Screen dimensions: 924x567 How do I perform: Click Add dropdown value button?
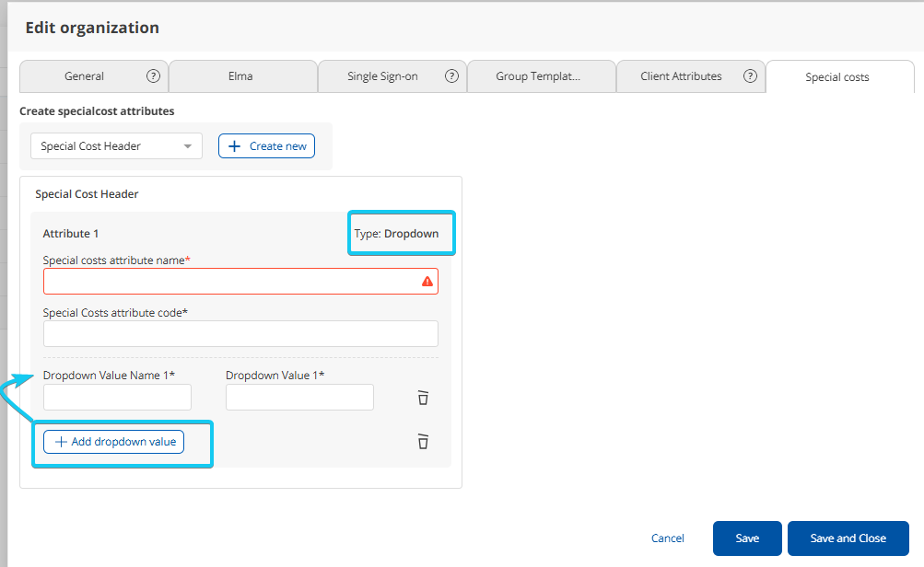tap(114, 442)
